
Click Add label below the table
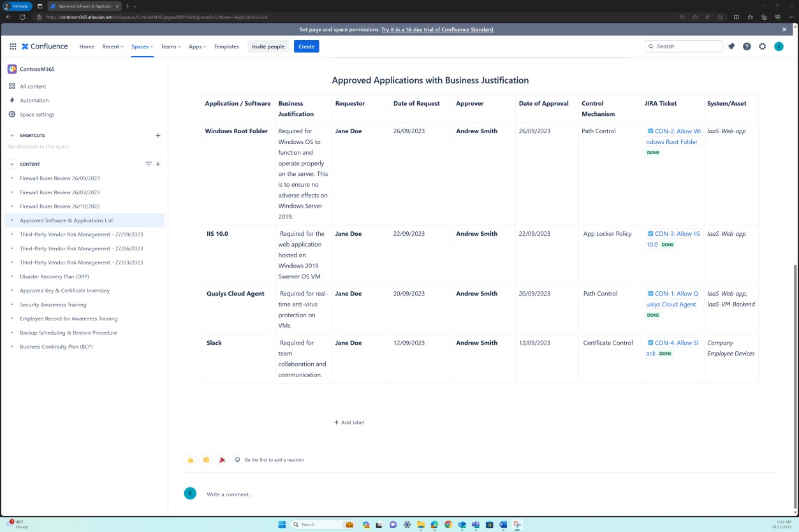click(349, 422)
